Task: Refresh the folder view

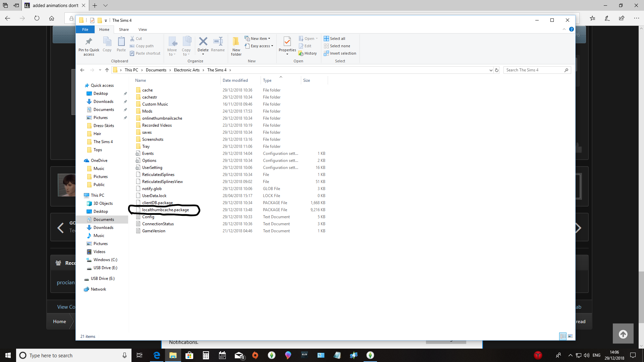Action: tap(497, 70)
